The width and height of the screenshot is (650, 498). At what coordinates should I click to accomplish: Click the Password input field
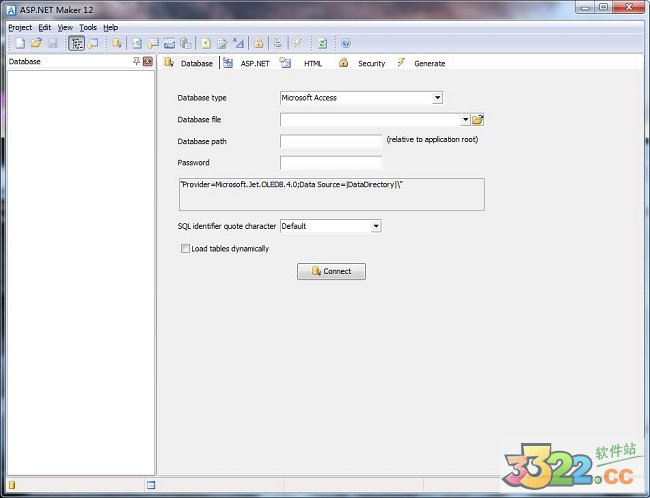coord(331,163)
